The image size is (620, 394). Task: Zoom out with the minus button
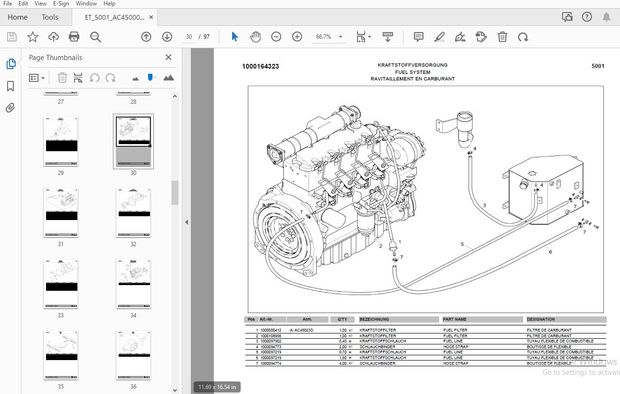click(276, 37)
